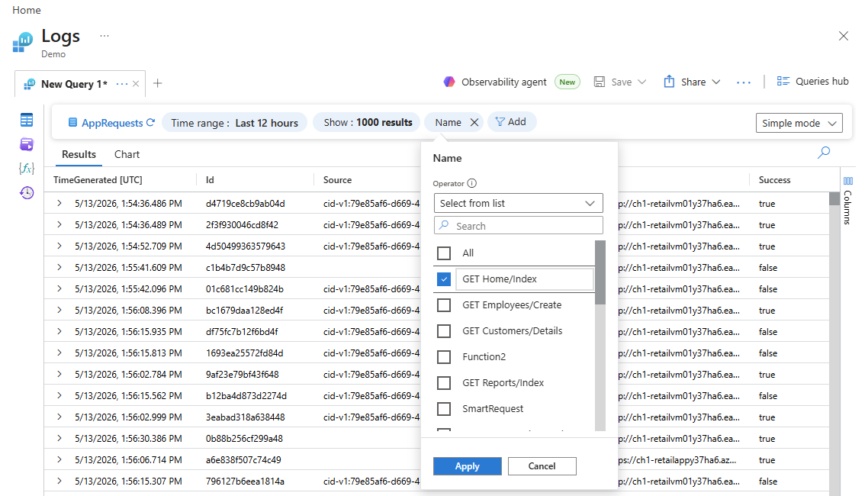The width and height of the screenshot is (868, 496).
Task: Expand row with Id d4719ce8cb9ab04d
Action: (x=59, y=204)
